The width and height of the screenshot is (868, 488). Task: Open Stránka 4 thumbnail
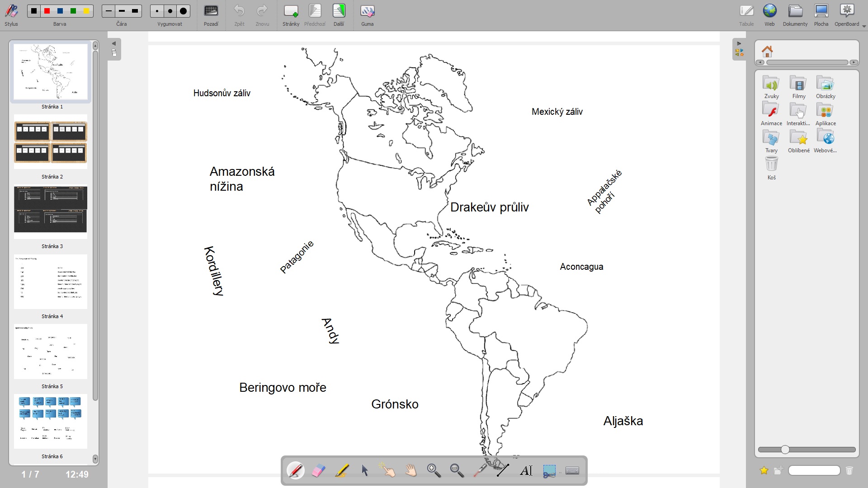click(51, 282)
